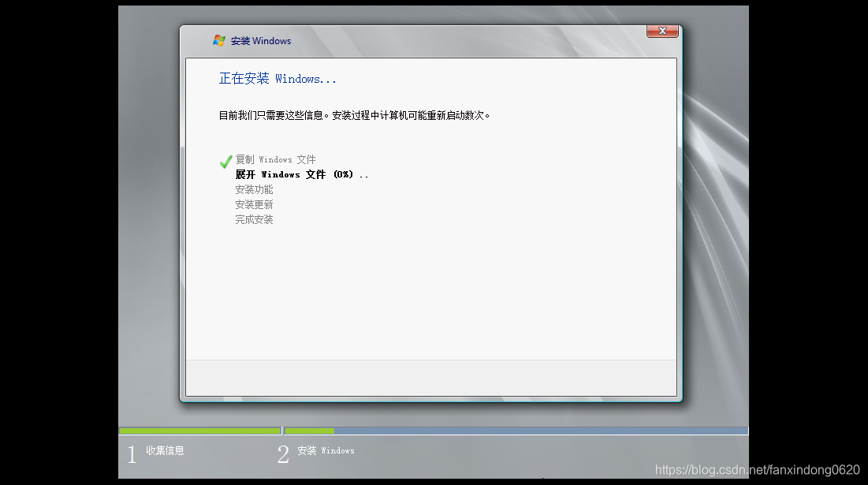The width and height of the screenshot is (868, 485).
Task: Click the 安装功能 step
Action: point(254,189)
